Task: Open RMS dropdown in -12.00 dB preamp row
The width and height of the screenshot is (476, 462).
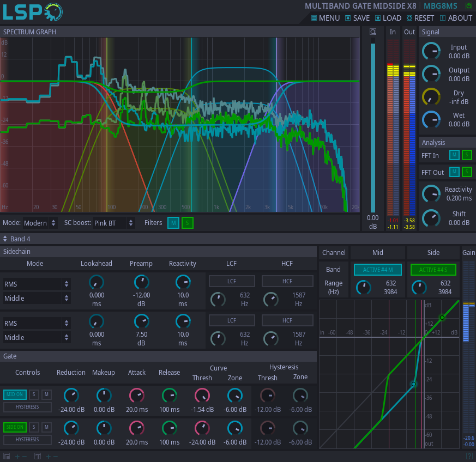Action: (x=37, y=284)
